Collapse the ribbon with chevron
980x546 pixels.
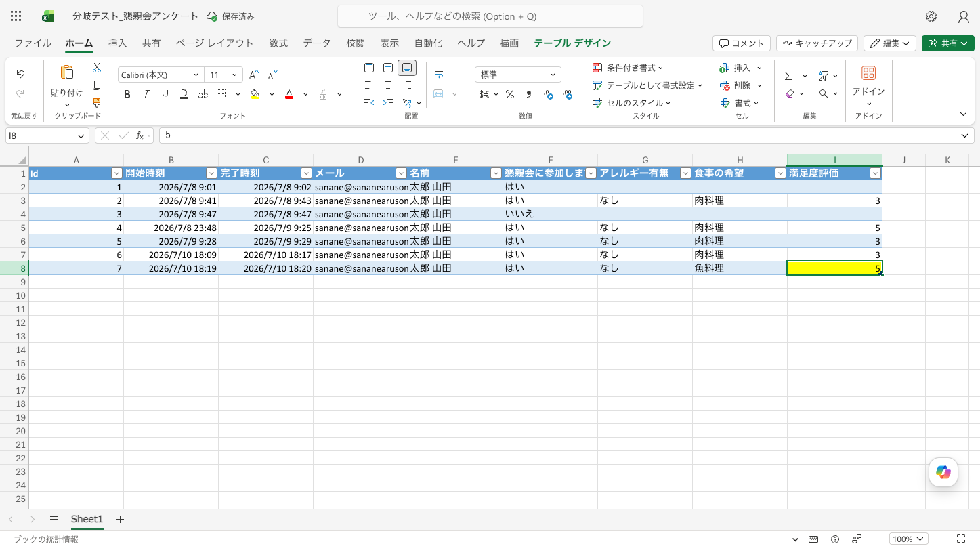click(x=963, y=114)
